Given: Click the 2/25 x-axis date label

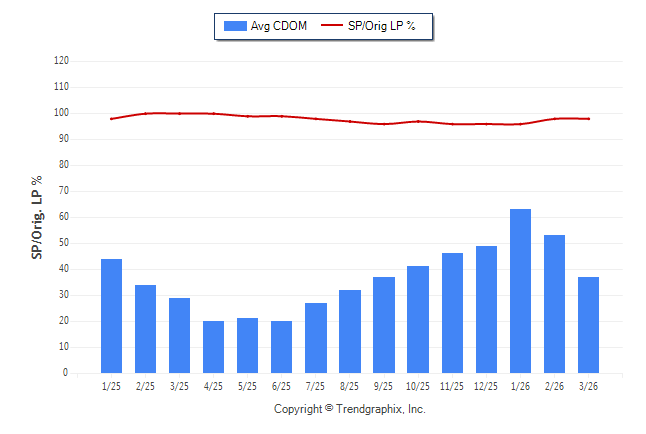Looking at the screenshot, I should pos(146,386).
